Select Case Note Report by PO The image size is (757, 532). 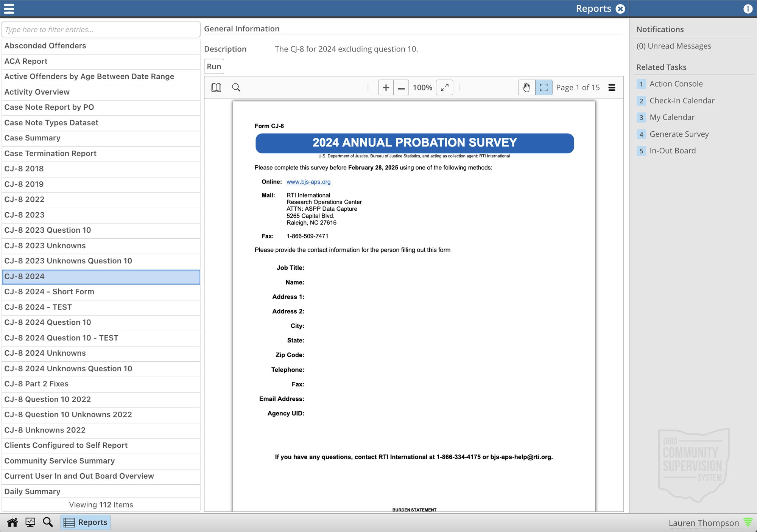[101, 107]
